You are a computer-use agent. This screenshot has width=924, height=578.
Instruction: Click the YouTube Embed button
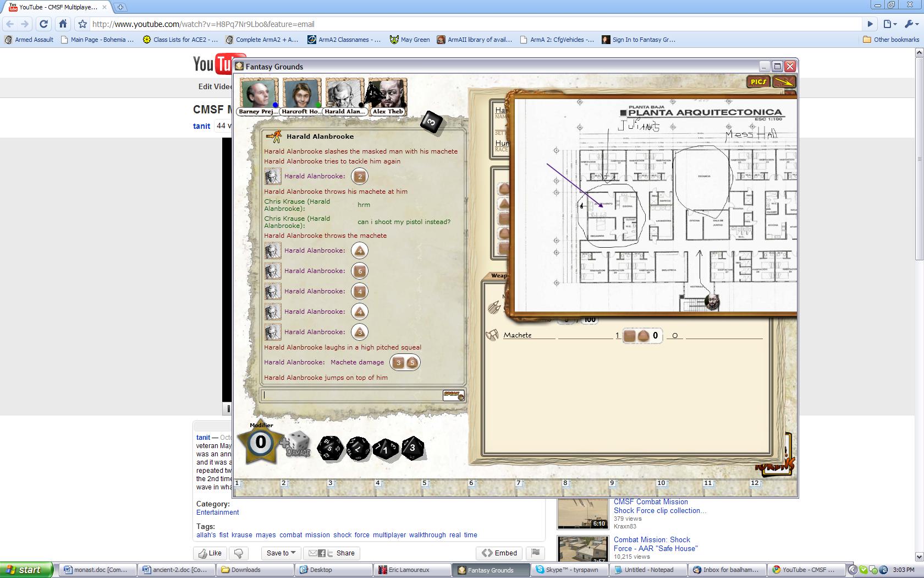pos(499,553)
